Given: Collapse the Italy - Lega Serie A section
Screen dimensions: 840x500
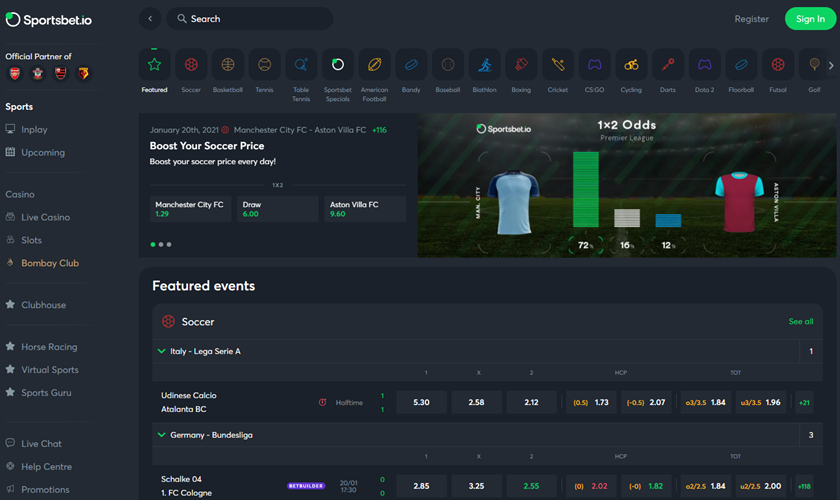Looking at the screenshot, I should click(161, 351).
